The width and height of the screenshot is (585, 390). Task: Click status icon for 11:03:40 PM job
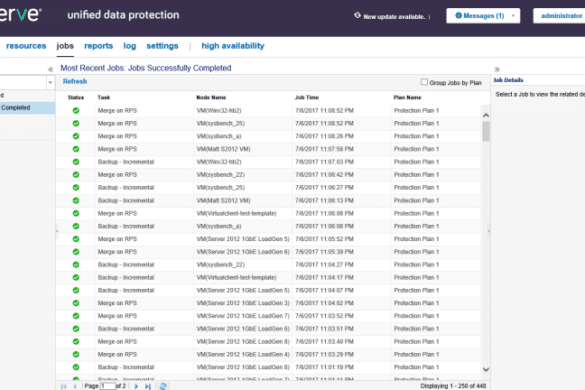[x=76, y=341]
